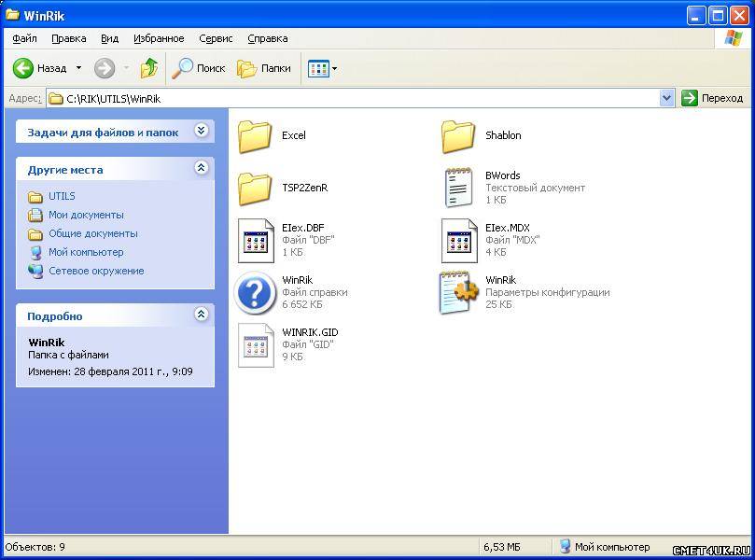Viewport: 755px width, 560px height.
Task: Click the WINRIK.GID file name
Action: [310, 332]
